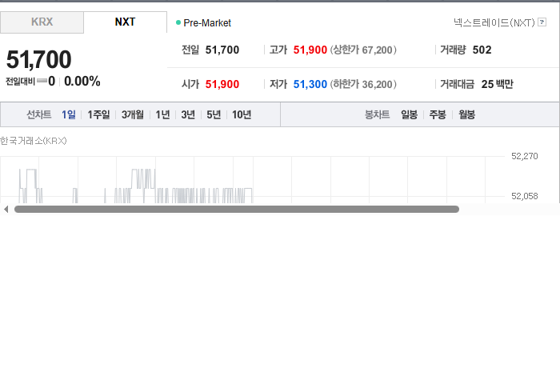Click the Pre-Market status label
The height and width of the screenshot is (392, 560).
pyautogui.click(x=207, y=23)
